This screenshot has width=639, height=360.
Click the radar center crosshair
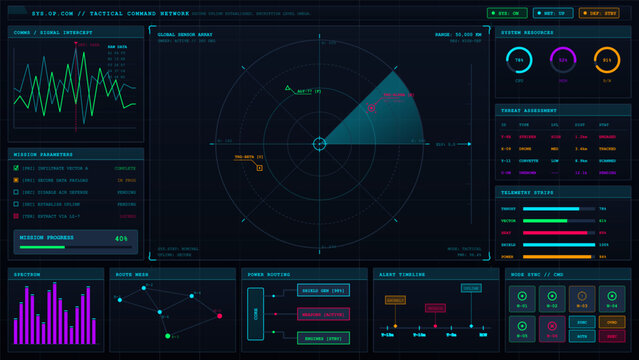point(320,144)
